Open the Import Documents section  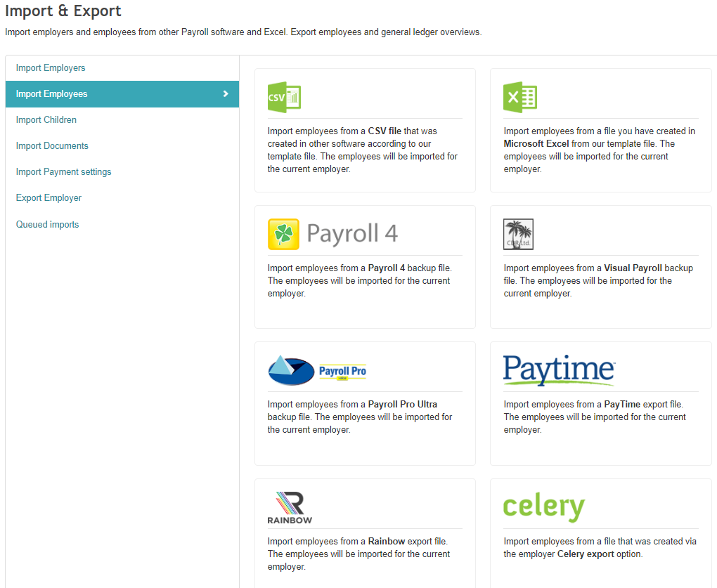tap(52, 145)
